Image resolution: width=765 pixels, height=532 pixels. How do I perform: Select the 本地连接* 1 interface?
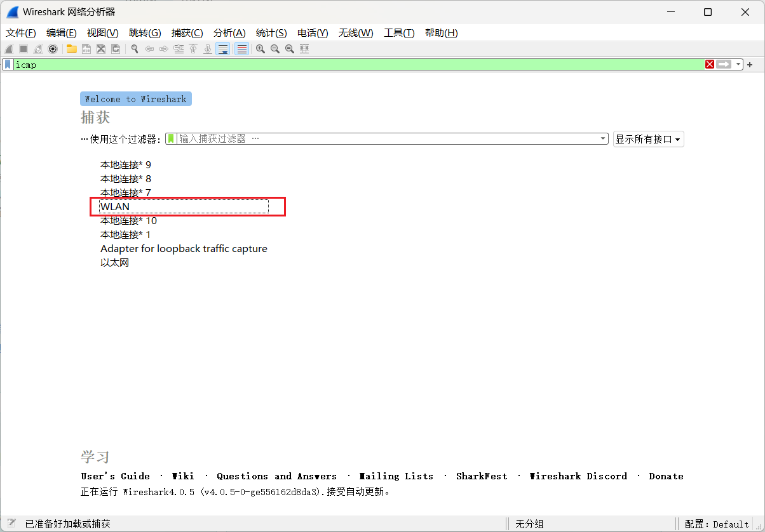tap(126, 234)
